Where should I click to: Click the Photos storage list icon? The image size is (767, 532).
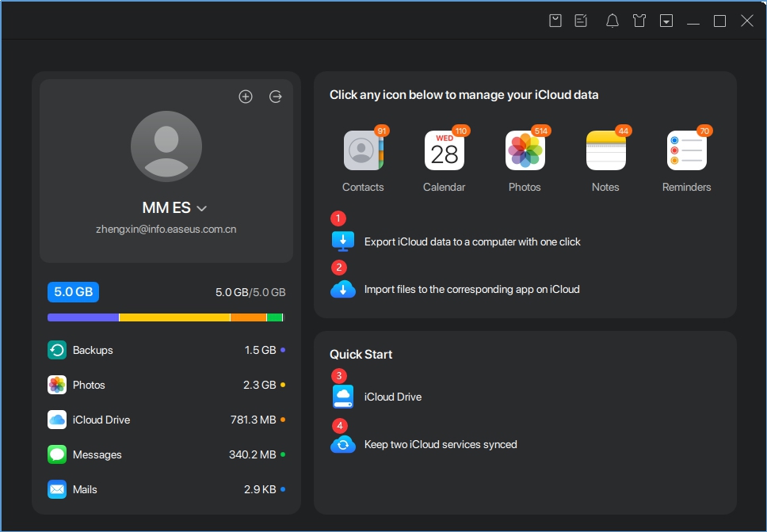[x=57, y=385]
